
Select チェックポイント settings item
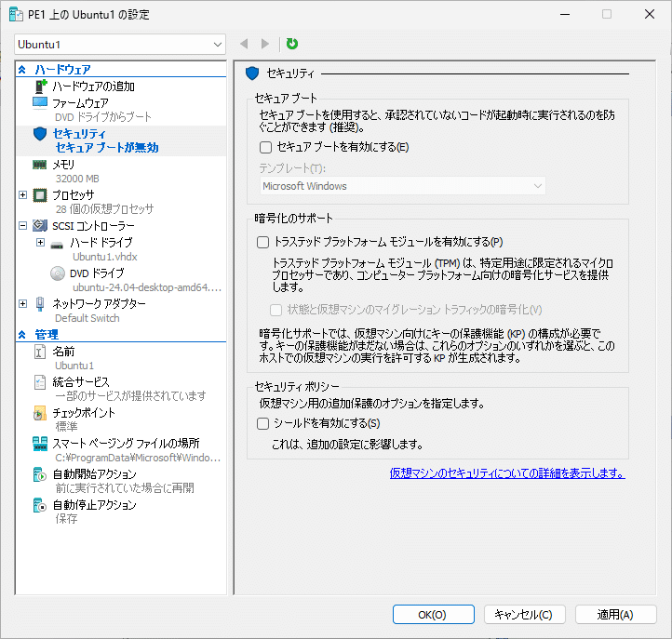point(84,413)
